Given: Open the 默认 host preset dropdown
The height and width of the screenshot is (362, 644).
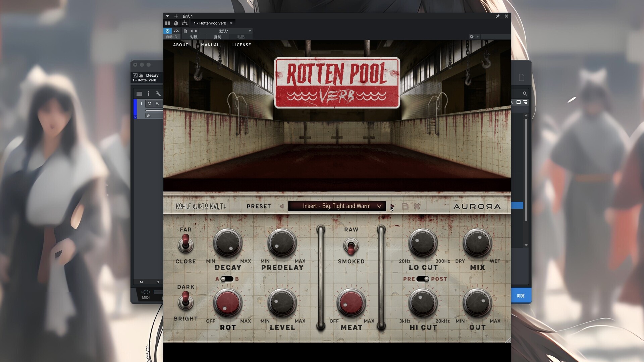Looking at the screenshot, I should pos(223,31).
